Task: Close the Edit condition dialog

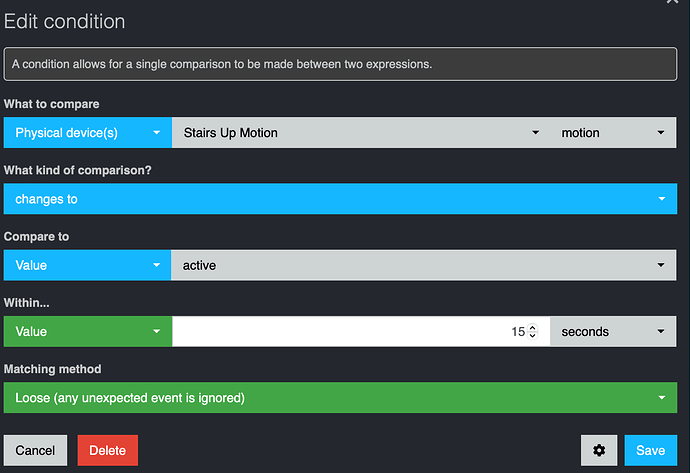Action: [672, 1]
